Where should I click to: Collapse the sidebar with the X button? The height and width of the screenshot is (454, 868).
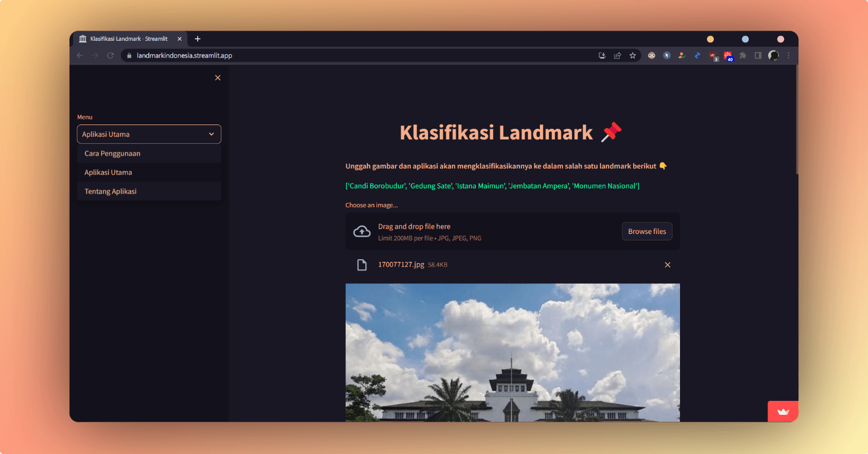218,78
